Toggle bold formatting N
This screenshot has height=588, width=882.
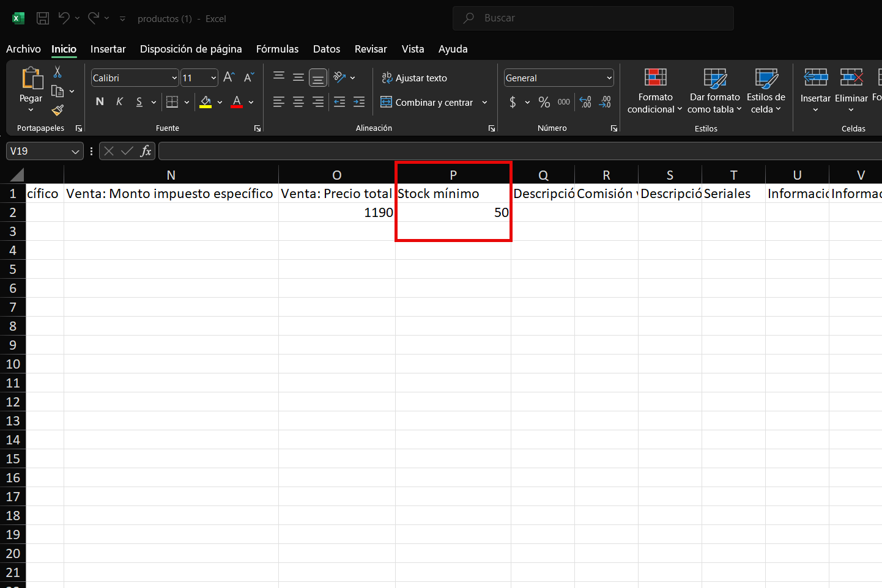(100, 102)
